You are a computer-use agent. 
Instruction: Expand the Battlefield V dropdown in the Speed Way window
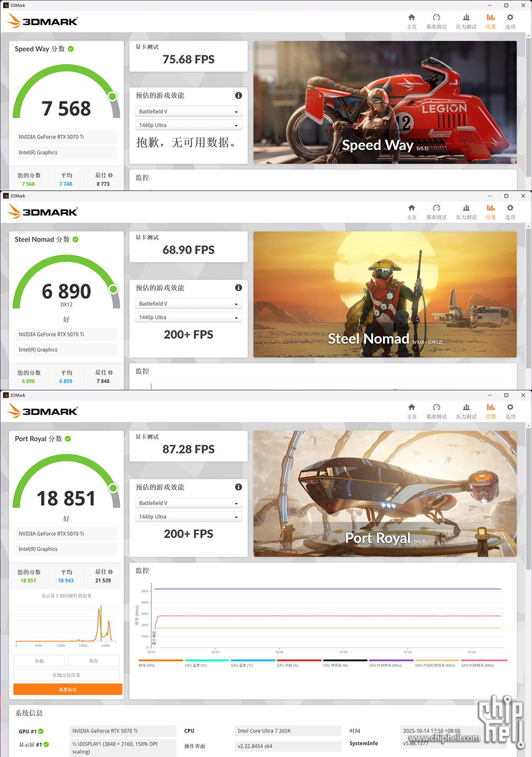188,112
